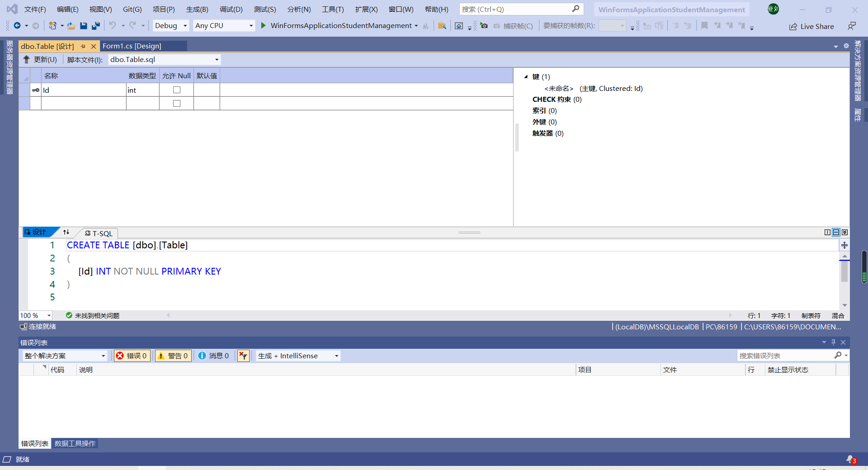Image resolution: width=868 pixels, height=470 pixels.
Task: Switch to the Form1.cs [Design] tab
Action: pyautogui.click(x=132, y=46)
